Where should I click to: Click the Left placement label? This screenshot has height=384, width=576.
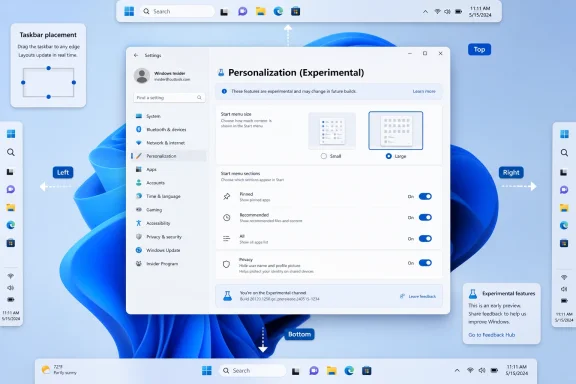pos(63,172)
